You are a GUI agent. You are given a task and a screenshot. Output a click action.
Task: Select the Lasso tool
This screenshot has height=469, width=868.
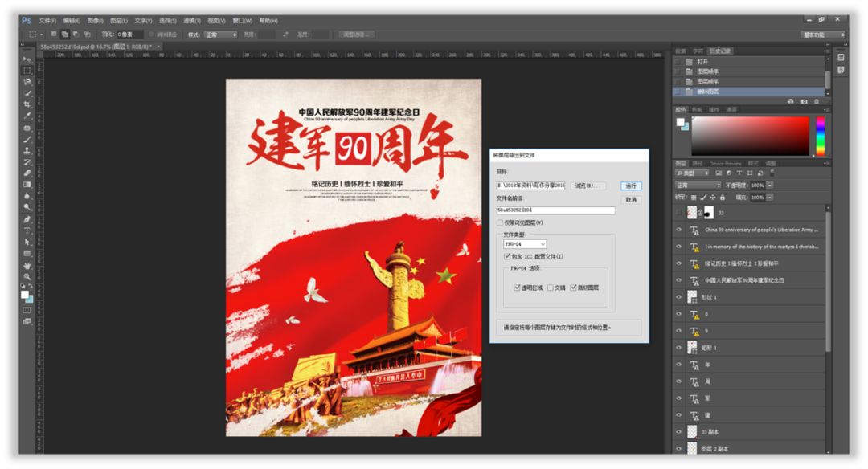pyautogui.click(x=27, y=82)
